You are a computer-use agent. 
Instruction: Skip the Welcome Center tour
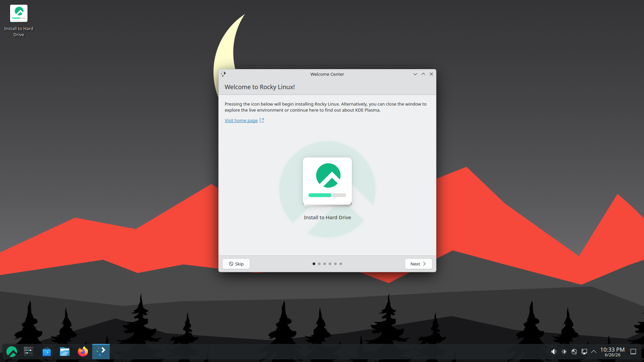[x=236, y=264]
